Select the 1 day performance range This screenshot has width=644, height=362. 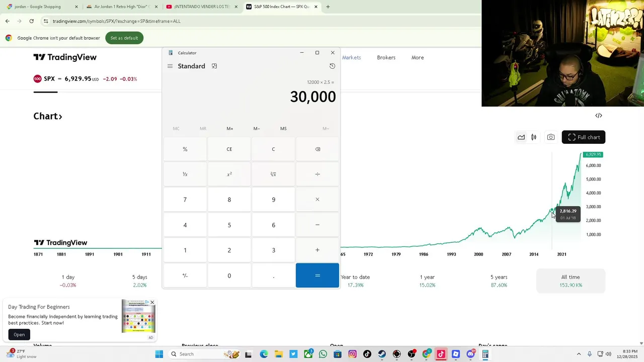(68, 281)
